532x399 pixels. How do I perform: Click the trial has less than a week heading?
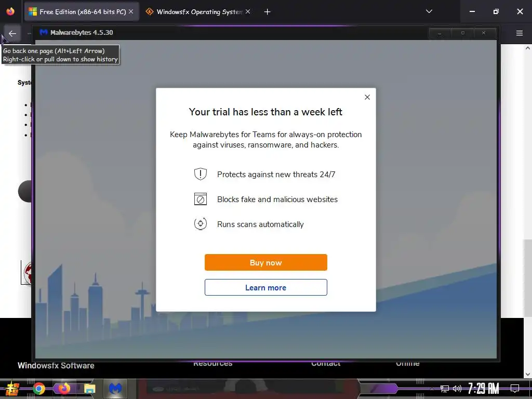click(x=265, y=112)
